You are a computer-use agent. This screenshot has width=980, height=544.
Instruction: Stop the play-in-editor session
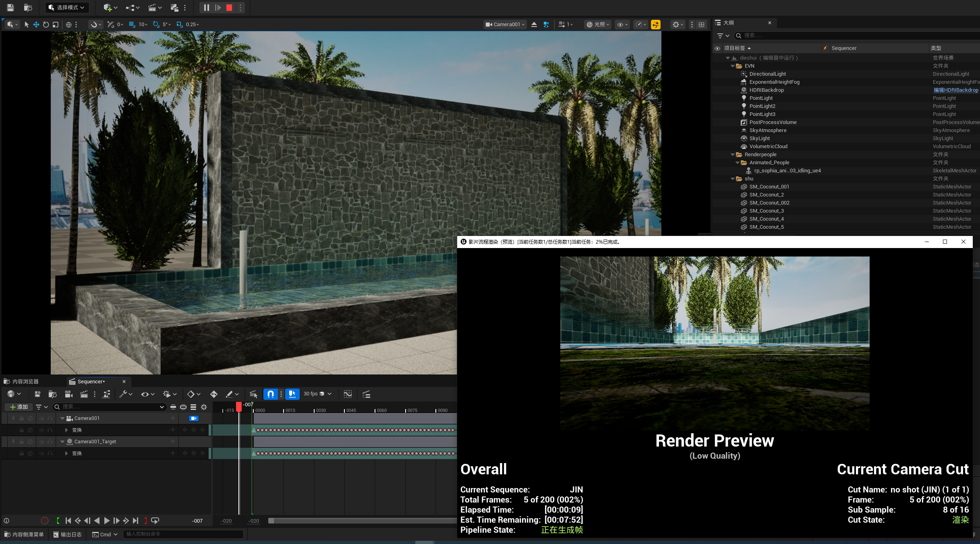coord(229,8)
